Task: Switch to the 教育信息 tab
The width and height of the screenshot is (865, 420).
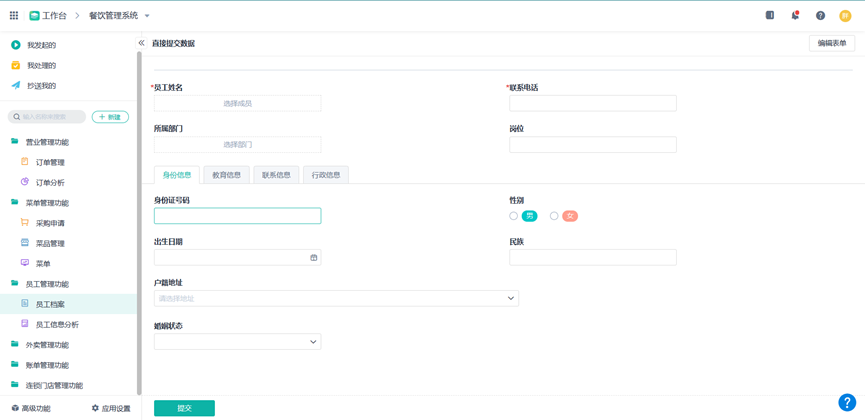Action: (227, 175)
